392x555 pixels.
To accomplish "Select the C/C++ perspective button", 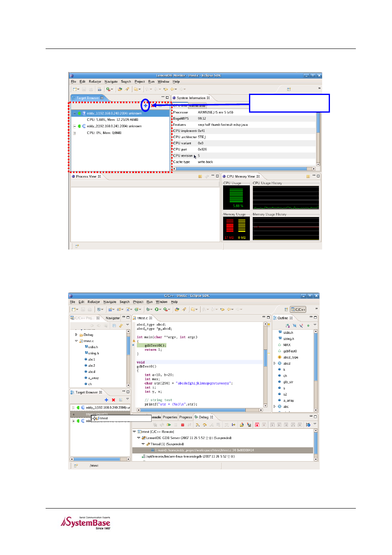I will 298,309.
